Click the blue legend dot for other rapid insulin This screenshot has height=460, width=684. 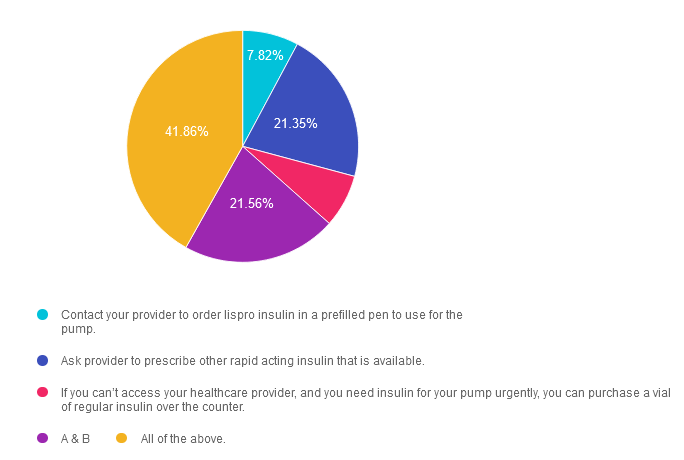[x=43, y=361]
